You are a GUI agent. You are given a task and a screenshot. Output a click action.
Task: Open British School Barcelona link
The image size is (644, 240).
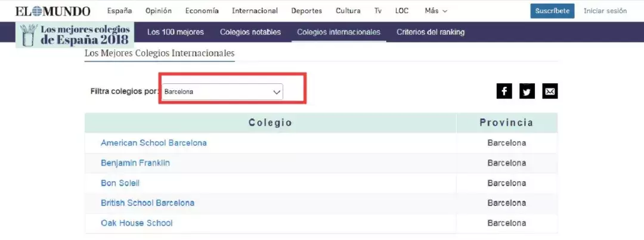147,203
